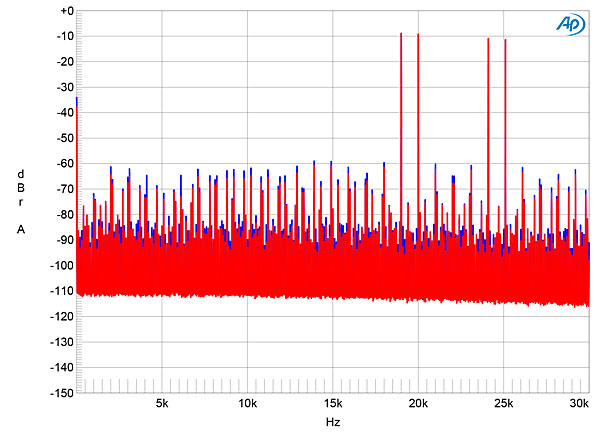This screenshot has width=600, height=437.
Task: Click the -150 label at the y-axis bottom
Action: [62, 393]
